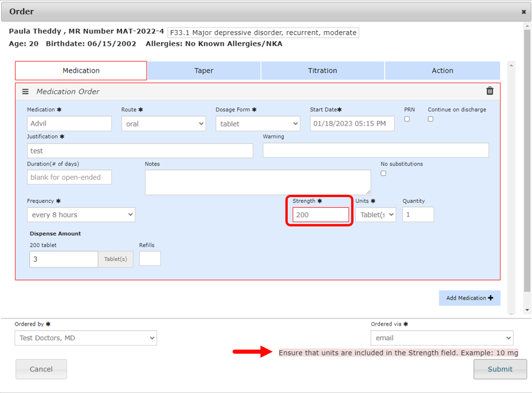
Task: Select the Ordered via email dropdown
Action: 442,338
